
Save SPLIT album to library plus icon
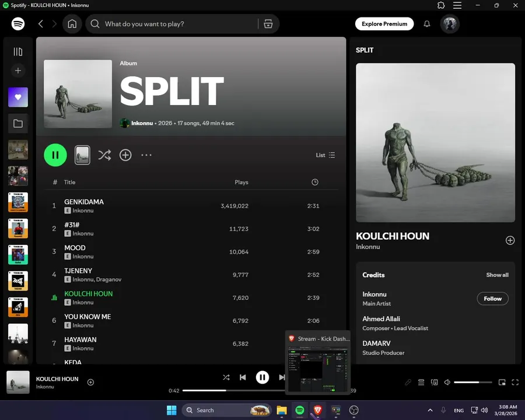(125, 155)
